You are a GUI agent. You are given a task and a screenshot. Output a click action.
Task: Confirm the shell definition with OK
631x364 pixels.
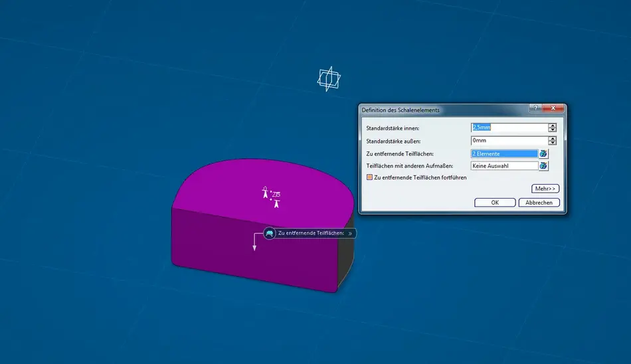[x=495, y=203]
